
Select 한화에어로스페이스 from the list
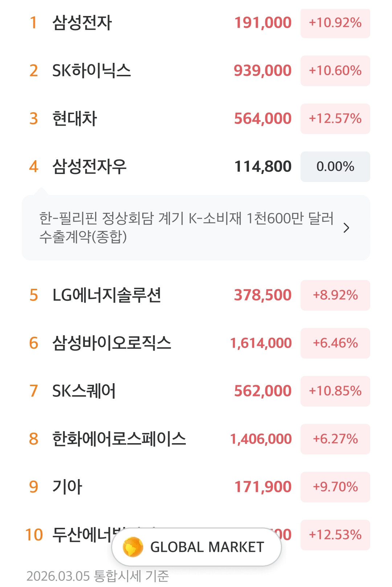(x=119, y=439)
